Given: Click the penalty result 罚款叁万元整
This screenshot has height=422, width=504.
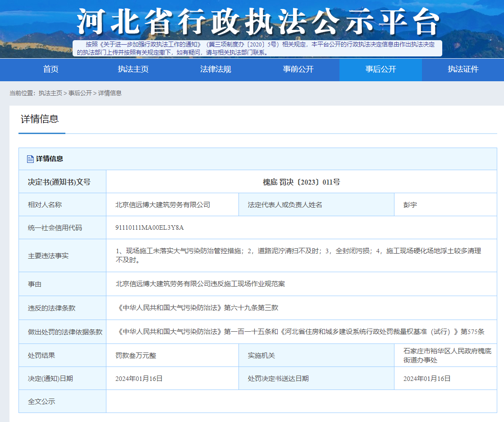Looking at the screenshot, I should (136, 355).
